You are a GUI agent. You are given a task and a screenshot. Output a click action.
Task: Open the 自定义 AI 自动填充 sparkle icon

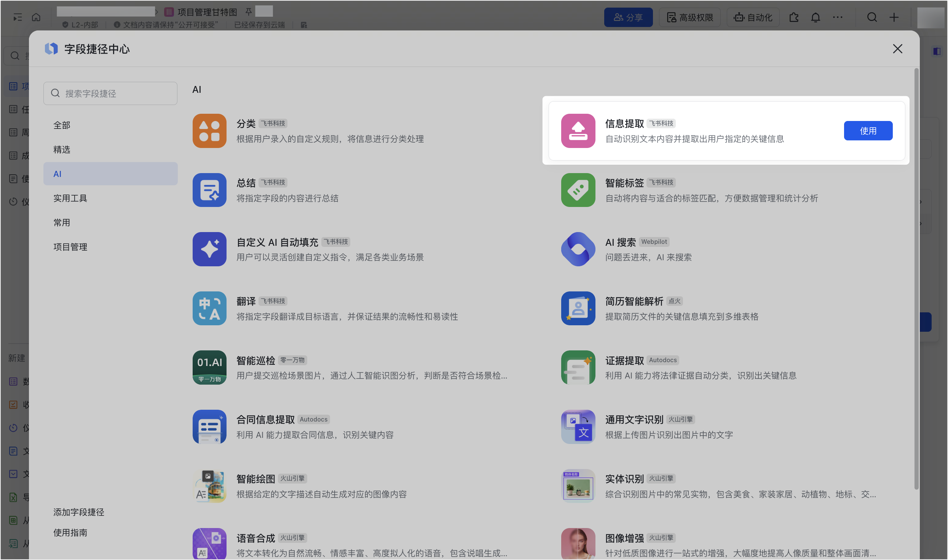point(209,249)
